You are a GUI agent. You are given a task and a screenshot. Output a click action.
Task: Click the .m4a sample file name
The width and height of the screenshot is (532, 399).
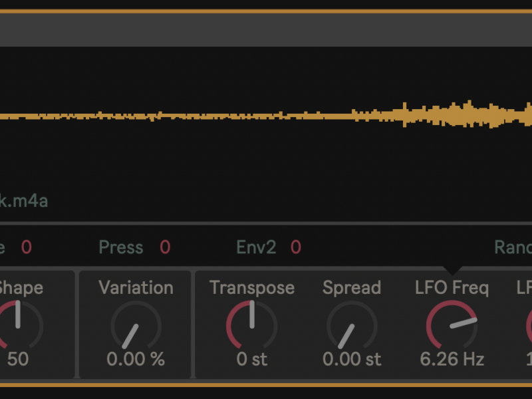[x=24, y=200]
